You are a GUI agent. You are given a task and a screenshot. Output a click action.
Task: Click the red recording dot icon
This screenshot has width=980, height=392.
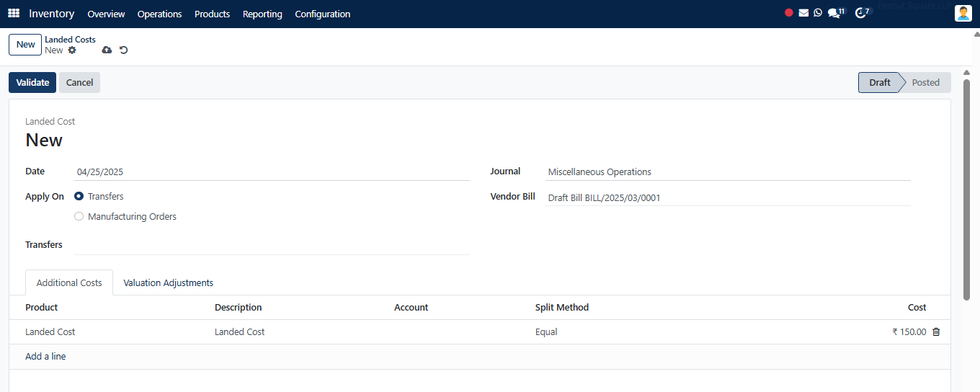pyautogui.click(x=789, y=13)
